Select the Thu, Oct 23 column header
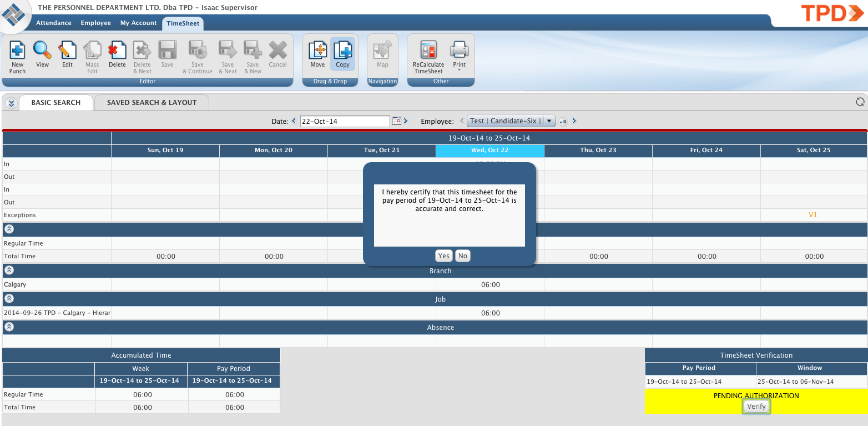Viewport: 868px width, 426px height. pyautogui.click(x=598, y=151)
